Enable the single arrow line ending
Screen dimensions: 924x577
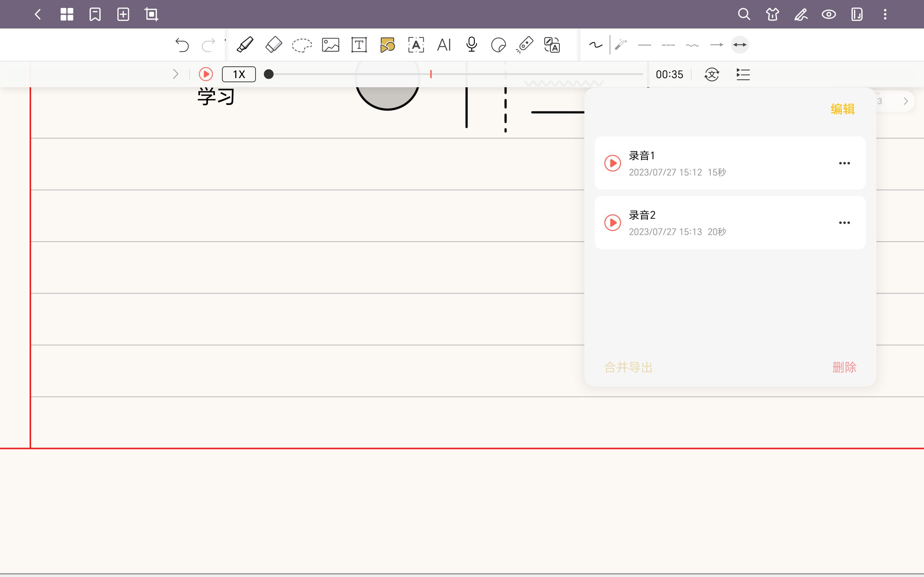716,45
